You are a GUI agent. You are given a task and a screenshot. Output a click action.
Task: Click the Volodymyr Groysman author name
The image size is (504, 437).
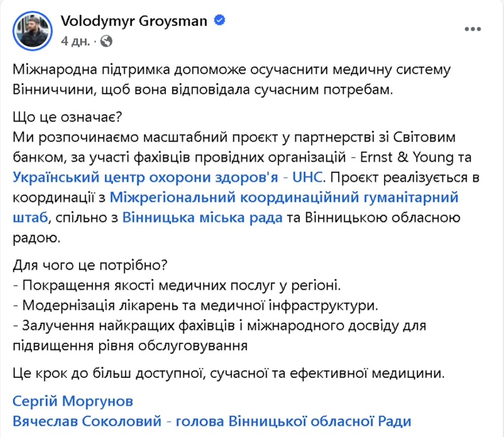click(134, 21)
